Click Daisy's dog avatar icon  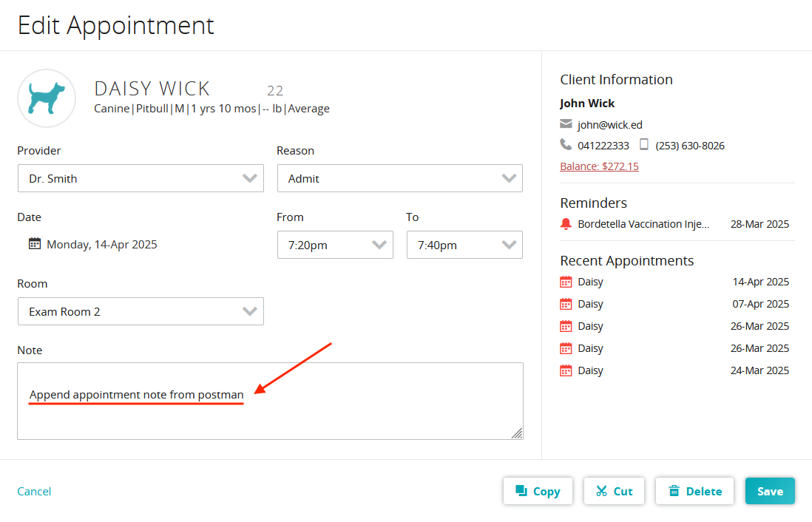coord(47,98)
